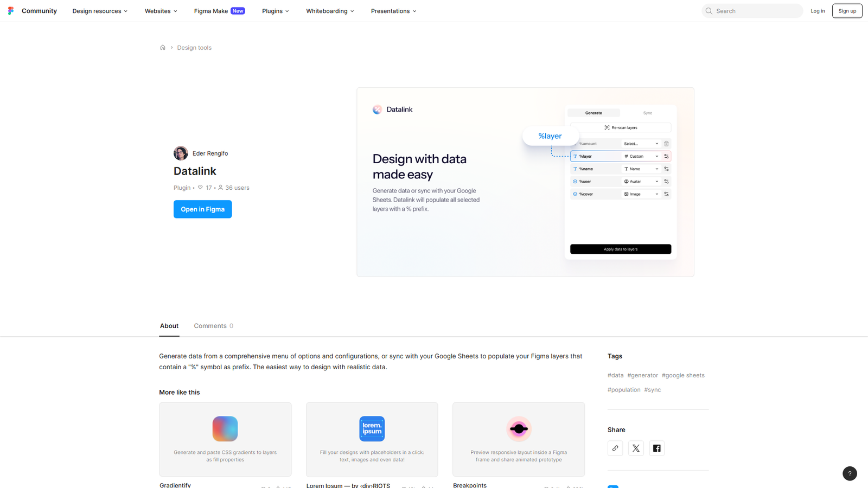868x488 pixels.
Task: Click the copy link share icon
Action: [615, 448]
